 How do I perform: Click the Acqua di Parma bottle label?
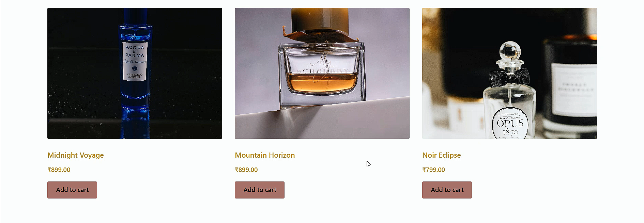tap(135, 62)
